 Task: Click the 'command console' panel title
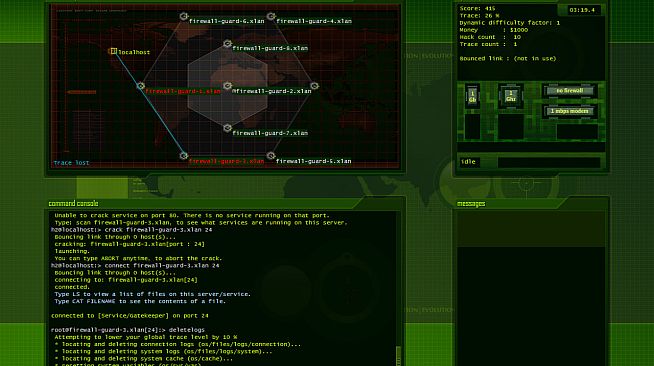[73, 203]
